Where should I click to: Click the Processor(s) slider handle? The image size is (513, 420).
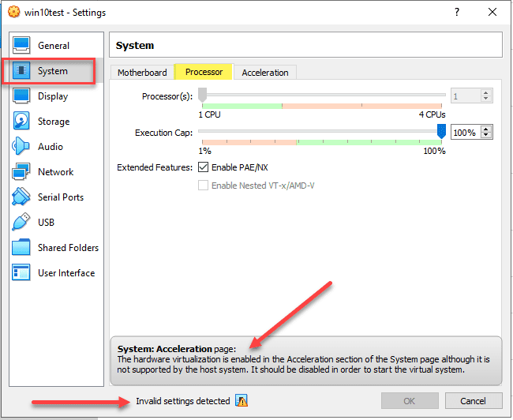point(203,95)
